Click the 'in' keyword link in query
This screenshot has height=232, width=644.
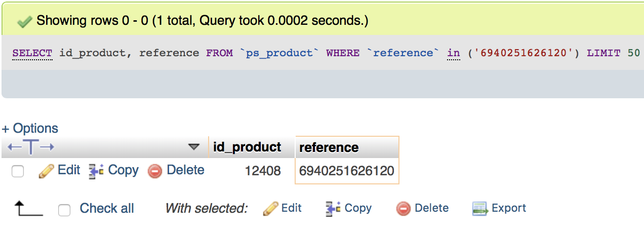click(x=454, y=53)
